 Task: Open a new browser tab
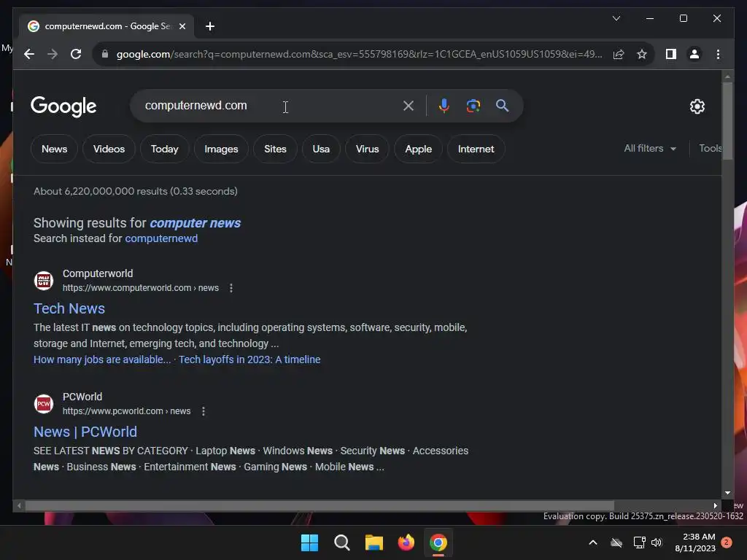(210, 27)
